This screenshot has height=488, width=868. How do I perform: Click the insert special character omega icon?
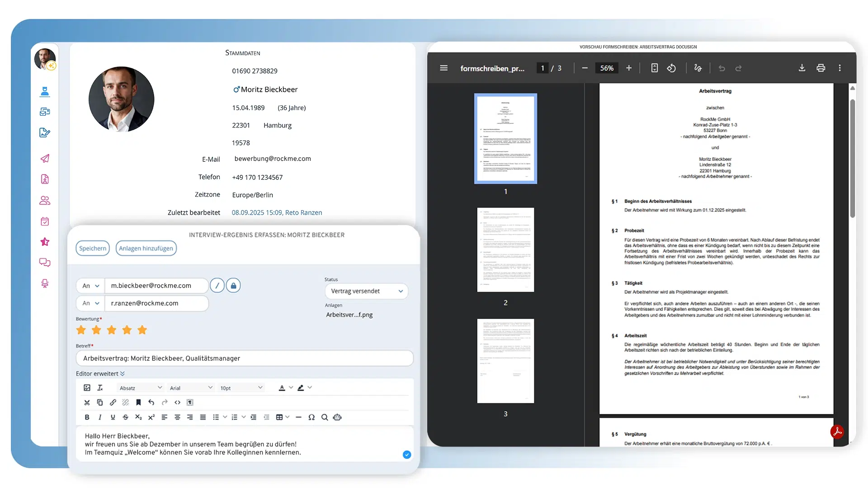[311, 417]
